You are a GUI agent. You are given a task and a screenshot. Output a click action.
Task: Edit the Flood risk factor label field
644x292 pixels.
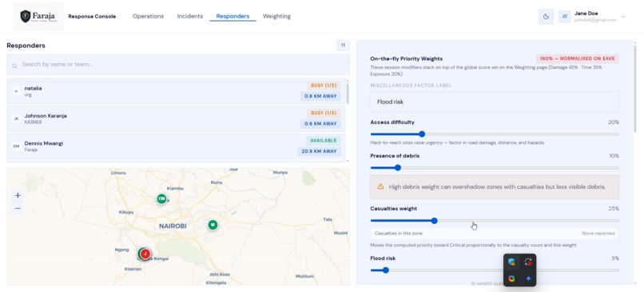click(494, 102)
